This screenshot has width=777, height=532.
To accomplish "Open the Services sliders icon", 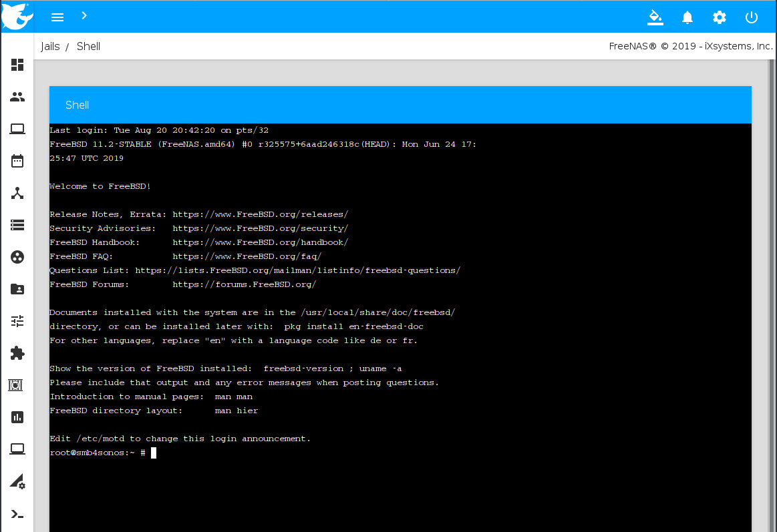I will pyautogui.click(x=17, y=321).
